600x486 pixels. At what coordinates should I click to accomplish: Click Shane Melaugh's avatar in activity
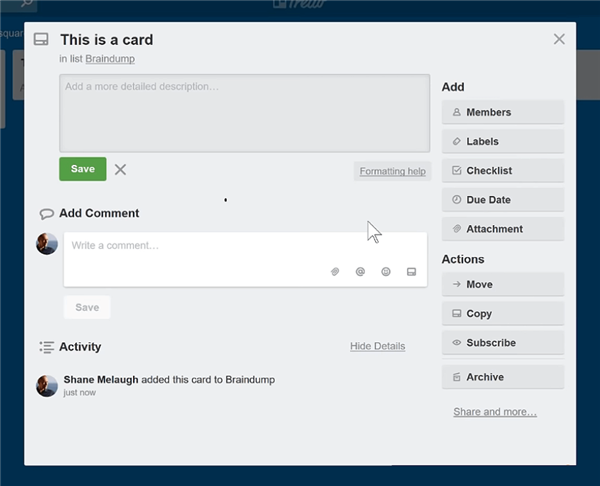click(x=46, y=386)
